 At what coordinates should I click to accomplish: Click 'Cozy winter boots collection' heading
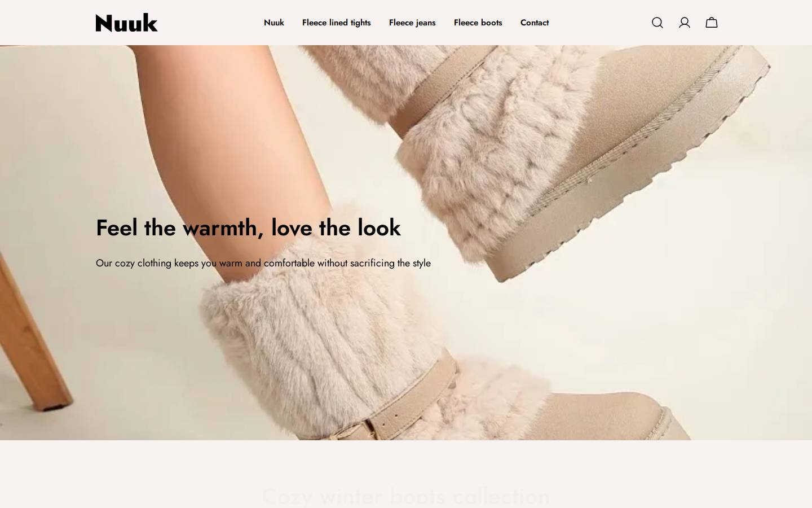pos(406,497)
